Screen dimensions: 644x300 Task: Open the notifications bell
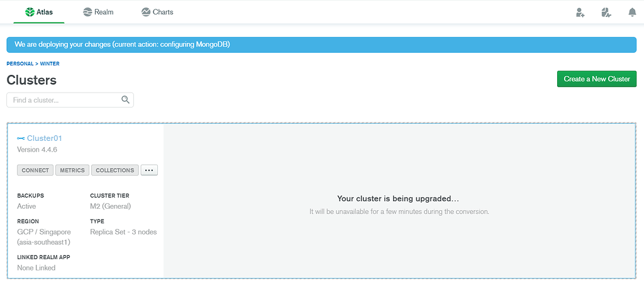pyautogui.click(x=632, y=13)
